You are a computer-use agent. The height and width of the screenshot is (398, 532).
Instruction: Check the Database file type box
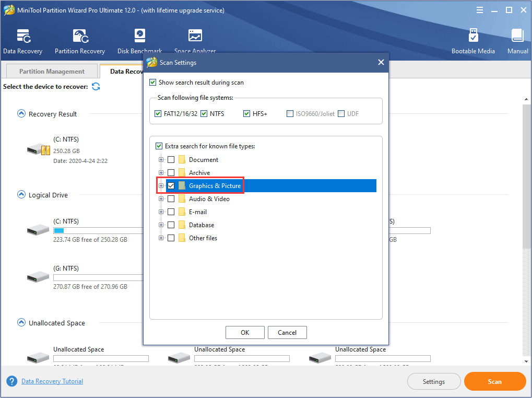[x=171, y=225]
